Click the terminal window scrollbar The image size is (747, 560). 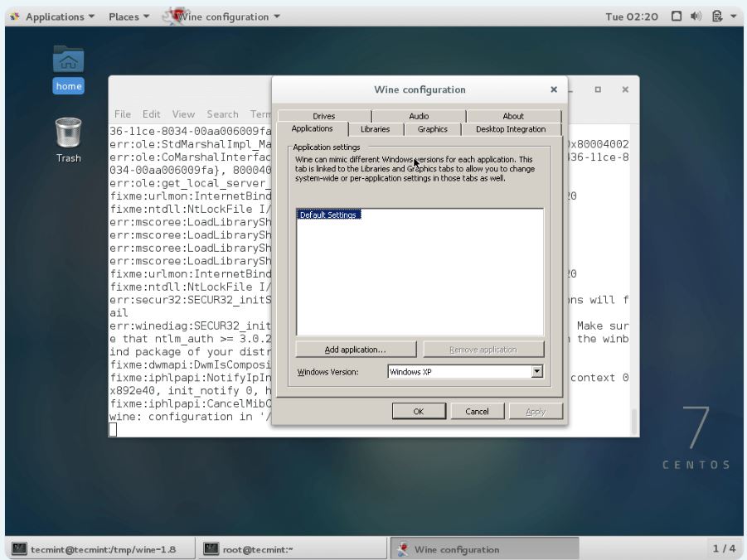[634, 422]
